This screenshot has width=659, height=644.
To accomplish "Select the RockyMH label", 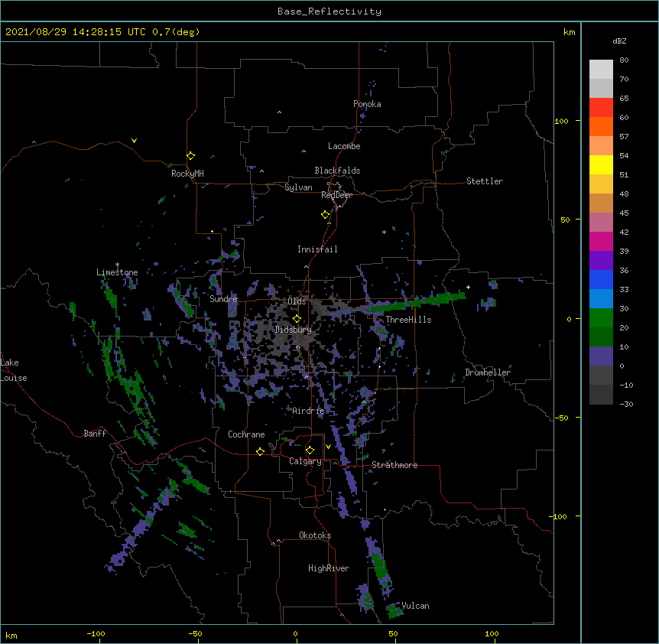I will coord(187,174).
